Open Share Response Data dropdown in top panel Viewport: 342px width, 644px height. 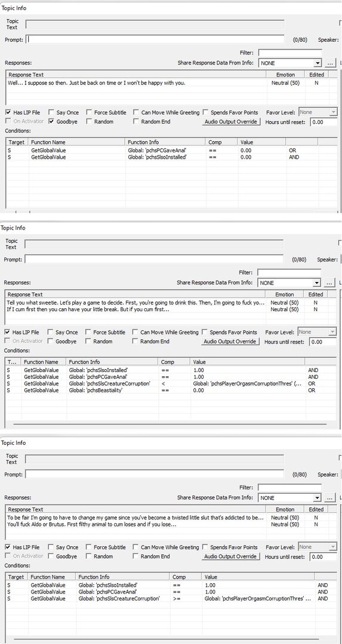[318, 63]
